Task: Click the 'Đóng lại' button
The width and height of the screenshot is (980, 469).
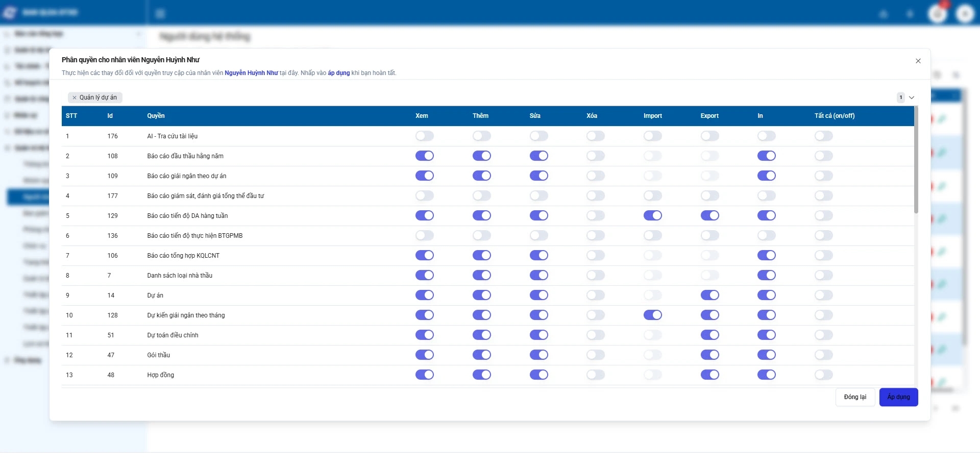Action: tap(855, 397)
